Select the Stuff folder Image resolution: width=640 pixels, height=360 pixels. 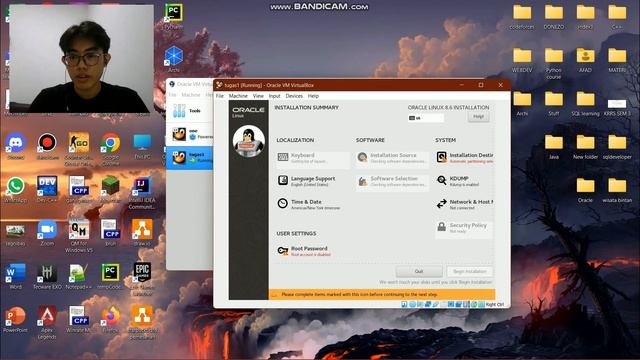(x=554, y=104)
